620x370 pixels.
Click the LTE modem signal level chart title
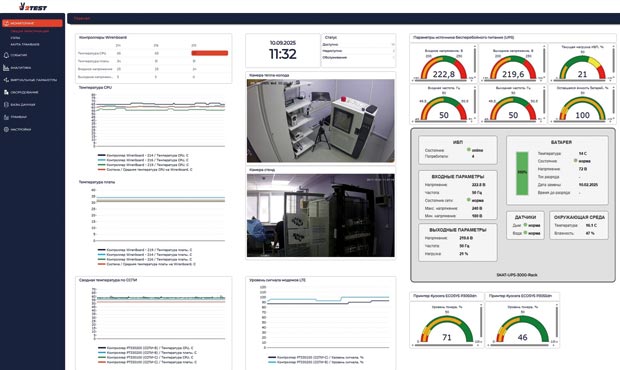(x=277, y=280)
